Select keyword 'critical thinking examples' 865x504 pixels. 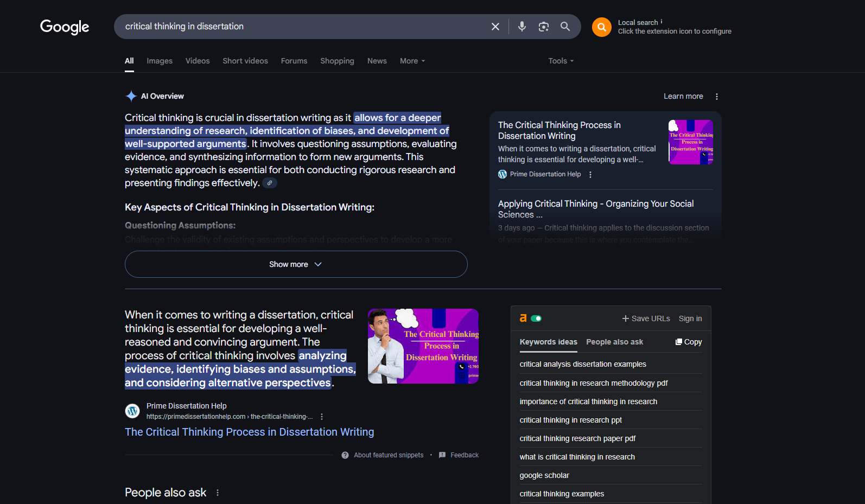[562, 494]
